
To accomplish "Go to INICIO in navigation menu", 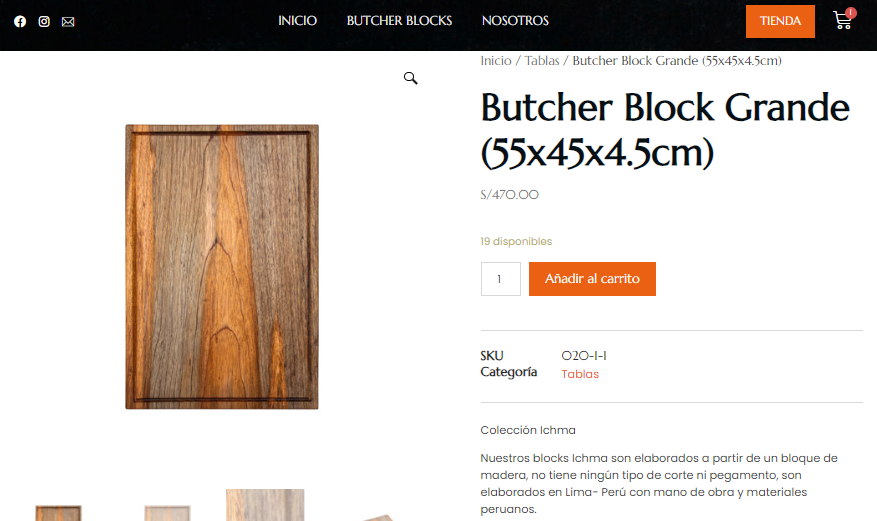I will tap(298, 21).
